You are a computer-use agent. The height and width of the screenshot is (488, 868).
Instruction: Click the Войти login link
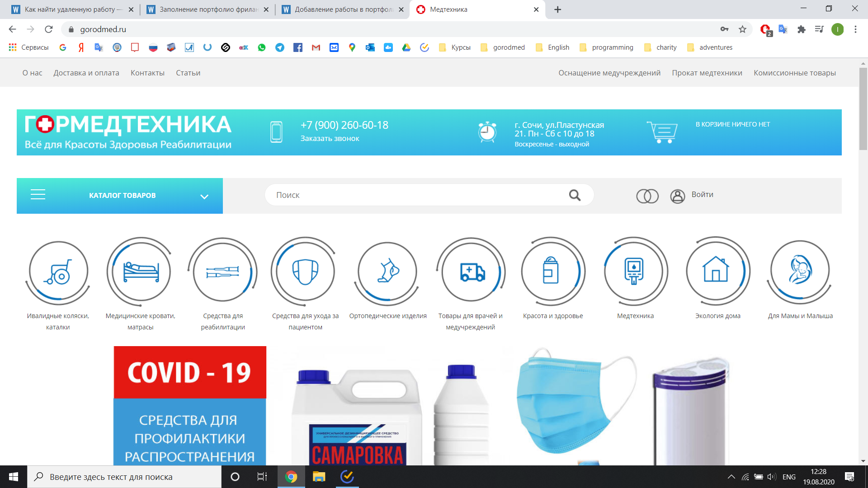click(x=703, y=194)
